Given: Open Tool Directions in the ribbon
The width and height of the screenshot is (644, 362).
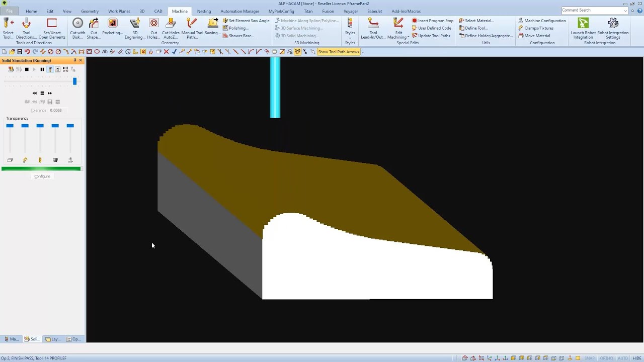Looking at the screenshot, I should click(x=26, y=28).
